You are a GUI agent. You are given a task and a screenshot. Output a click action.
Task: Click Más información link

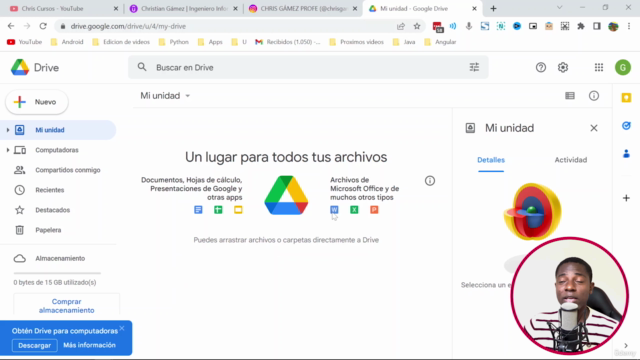[x=89, y=345]
